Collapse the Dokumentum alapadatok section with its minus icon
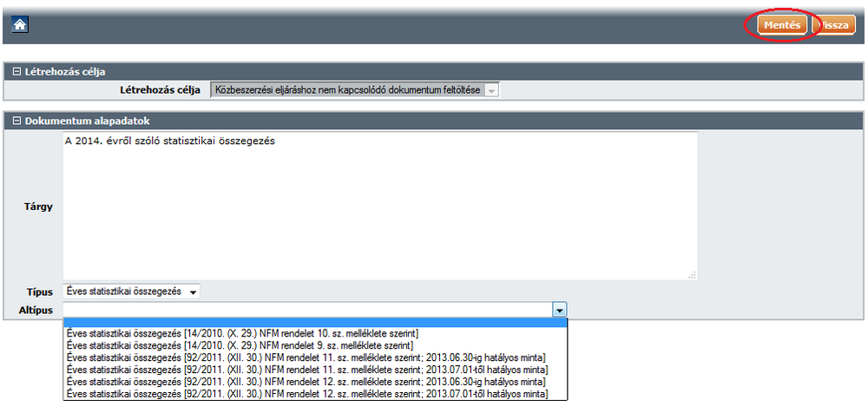The height and width of the screenshot is (406, 868). pyautogui.click(x=12, y=122)
